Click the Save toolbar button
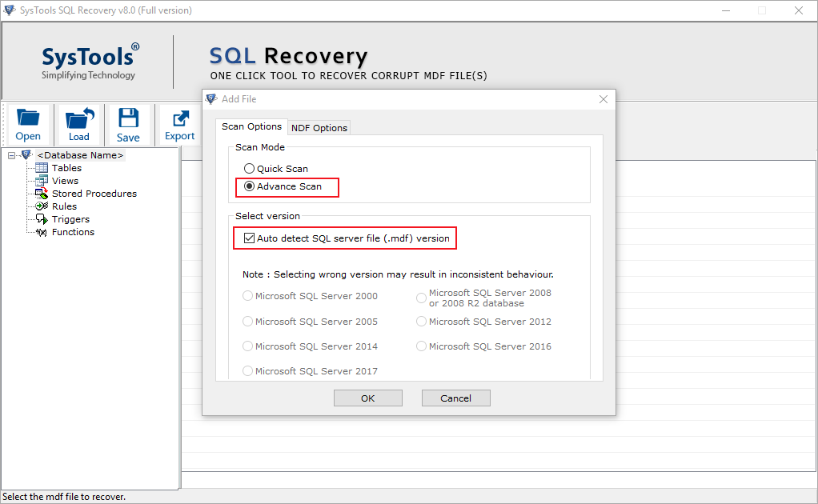 point(128,125)
